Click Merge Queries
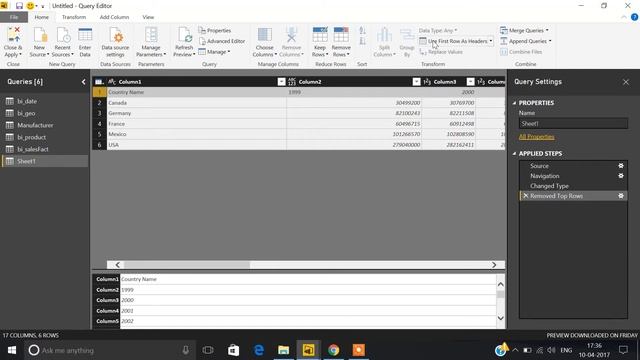Image resolution: width=640 pixels, height=360 pixels. [524, 31]
